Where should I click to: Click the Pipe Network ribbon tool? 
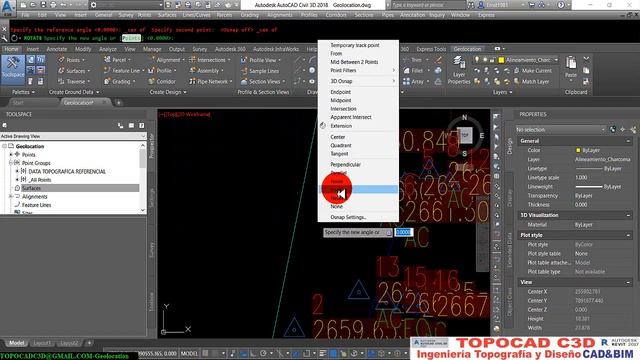[210, 82]
